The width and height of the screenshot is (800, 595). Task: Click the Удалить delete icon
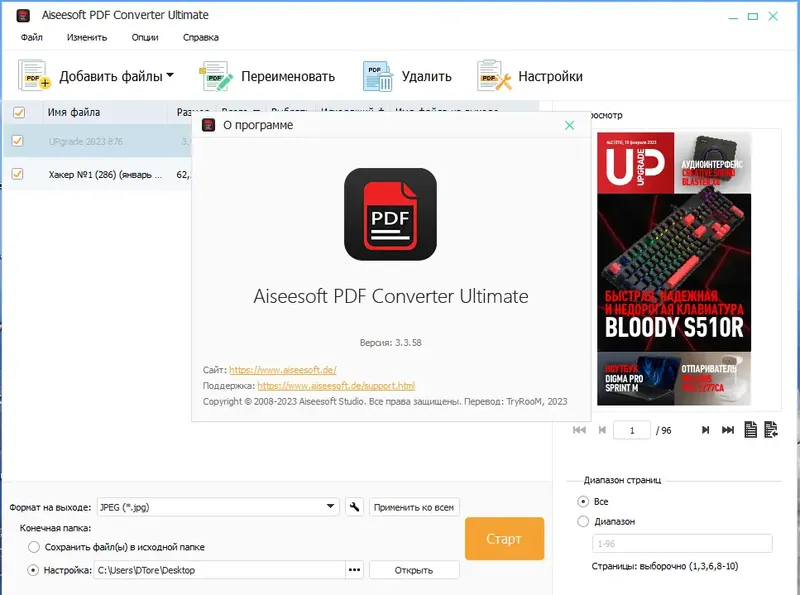375,74
